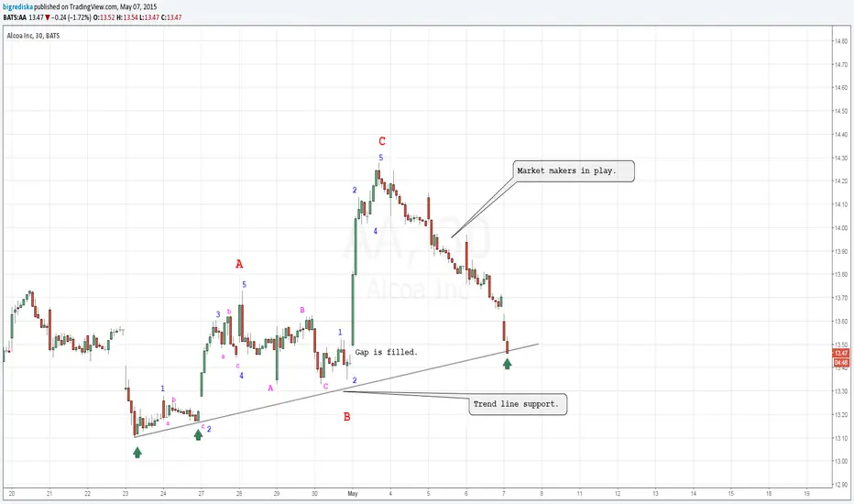Click the 13.00 price axis label
854x504 pixels.
tap(841, 462)
